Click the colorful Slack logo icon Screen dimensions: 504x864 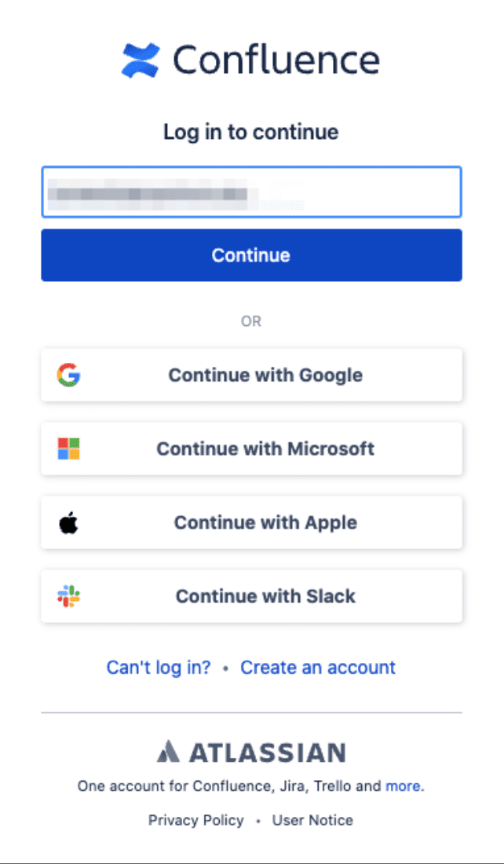pos(68,596)
